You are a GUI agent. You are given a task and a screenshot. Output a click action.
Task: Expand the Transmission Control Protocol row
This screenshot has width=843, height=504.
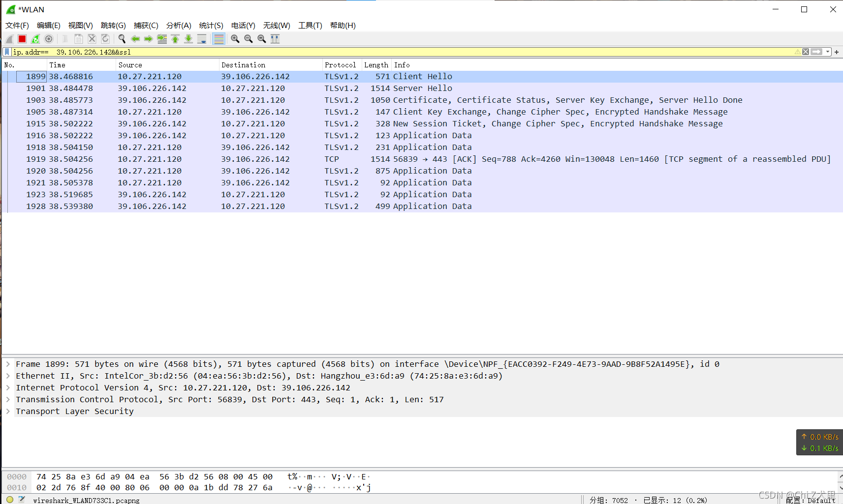tap(8, 399)
